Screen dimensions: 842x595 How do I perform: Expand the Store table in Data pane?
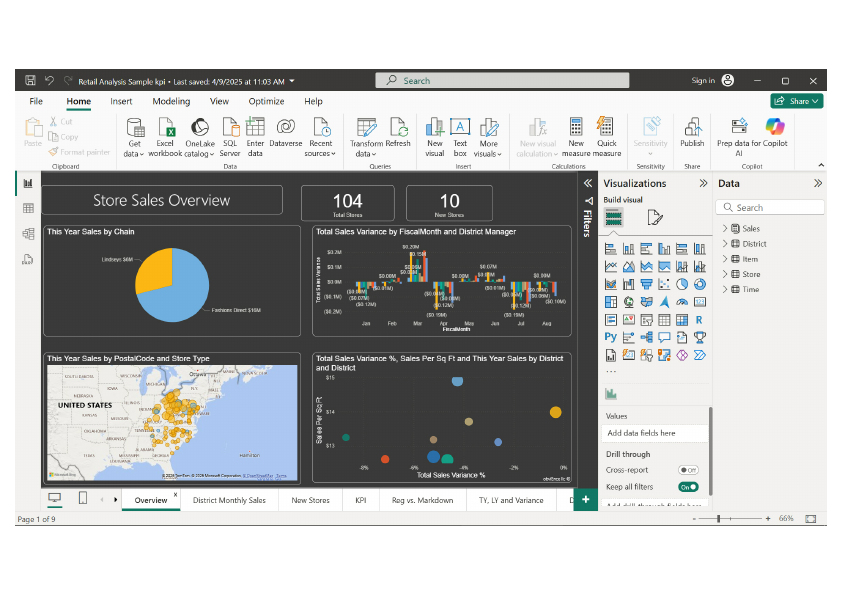725,274
